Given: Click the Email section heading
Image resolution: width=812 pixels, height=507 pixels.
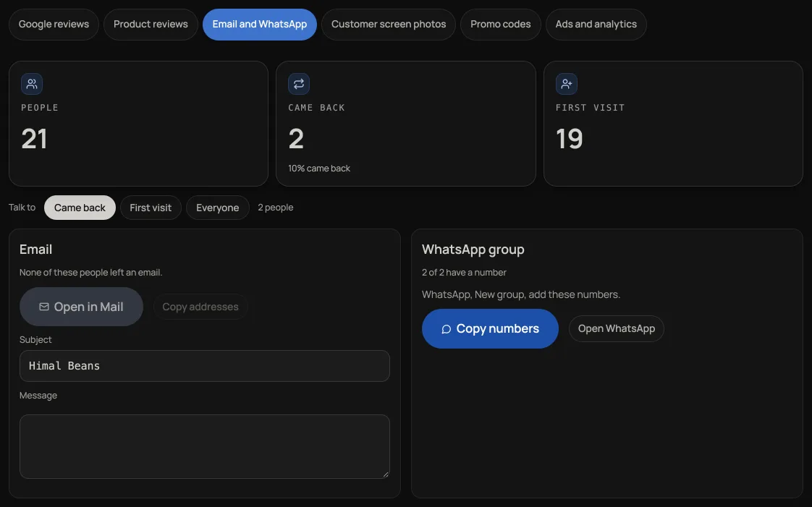Looking at the screenshot, I should click(x=35, y=250).
